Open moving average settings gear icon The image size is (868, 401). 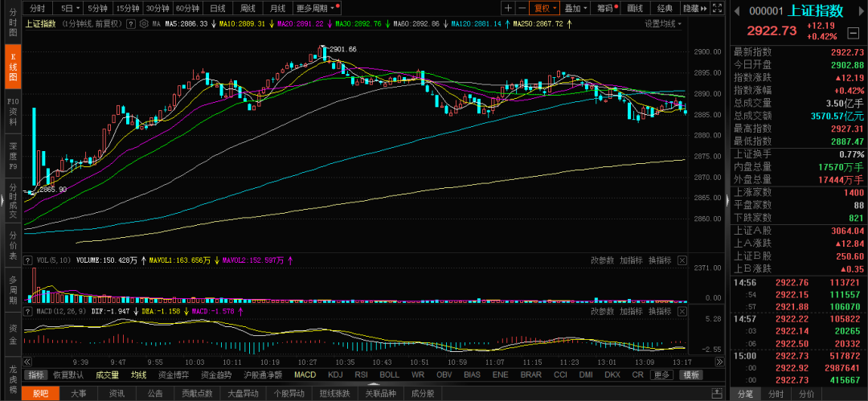click(x=144, y=24)
